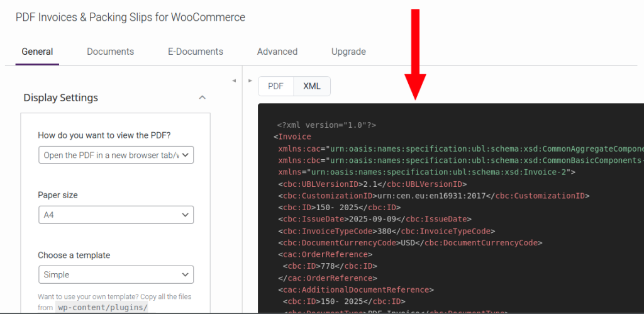644x314 pixels.
Task: Open the PDF view mode dropdown
Action: [116, 155]
